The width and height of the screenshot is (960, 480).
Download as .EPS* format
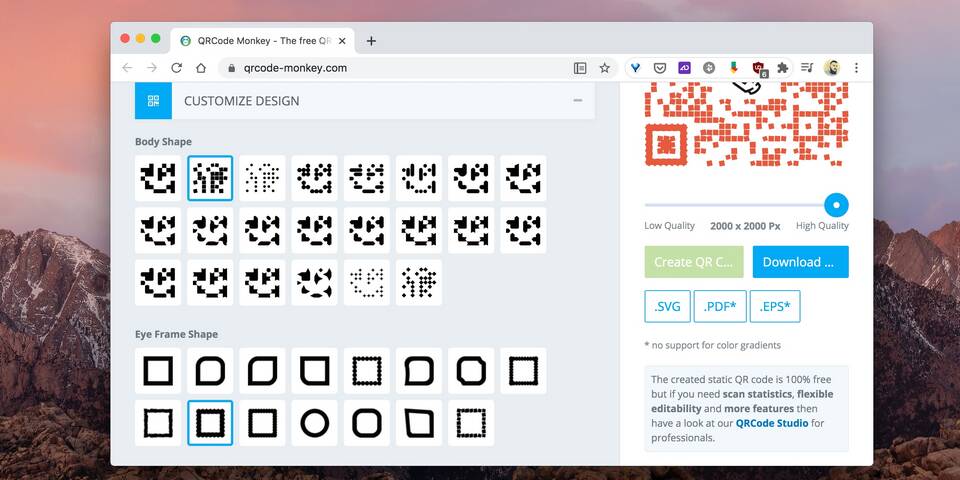775,306
